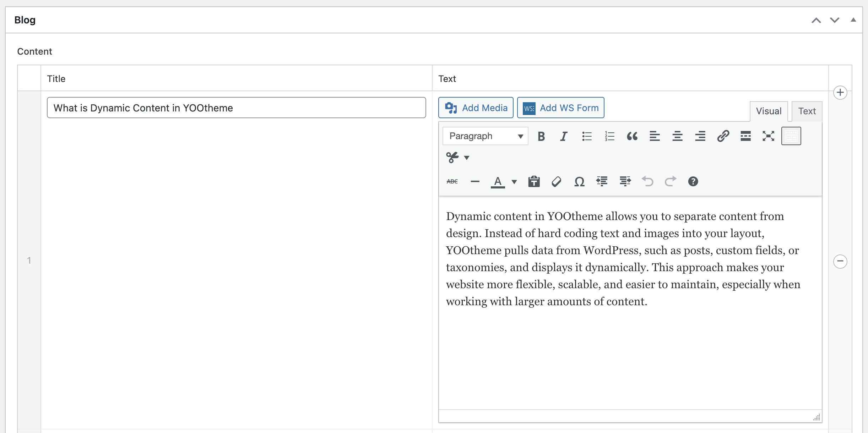Insert or edit a link
Image resolution: width=868 pixels, height=433 pixels.
click(x=723, y=136)
